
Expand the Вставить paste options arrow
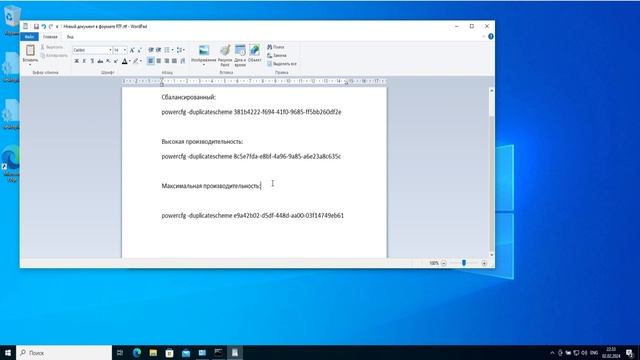(30, 64)
